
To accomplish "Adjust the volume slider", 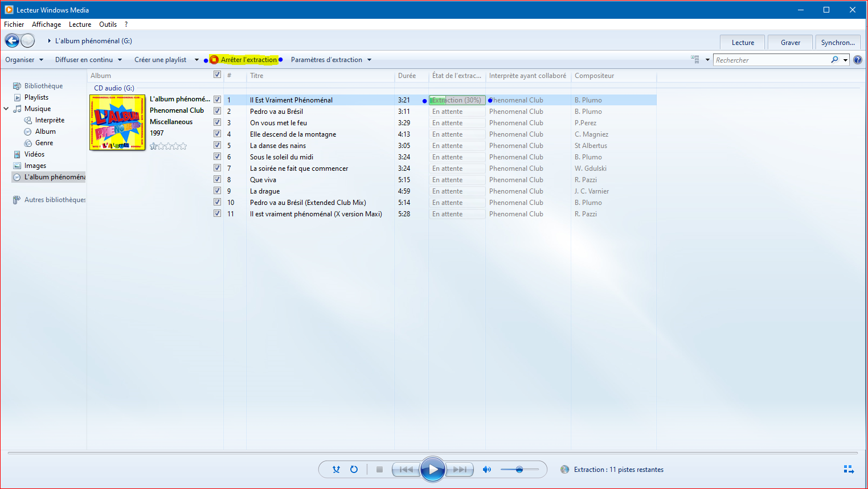I will [519, 470].
